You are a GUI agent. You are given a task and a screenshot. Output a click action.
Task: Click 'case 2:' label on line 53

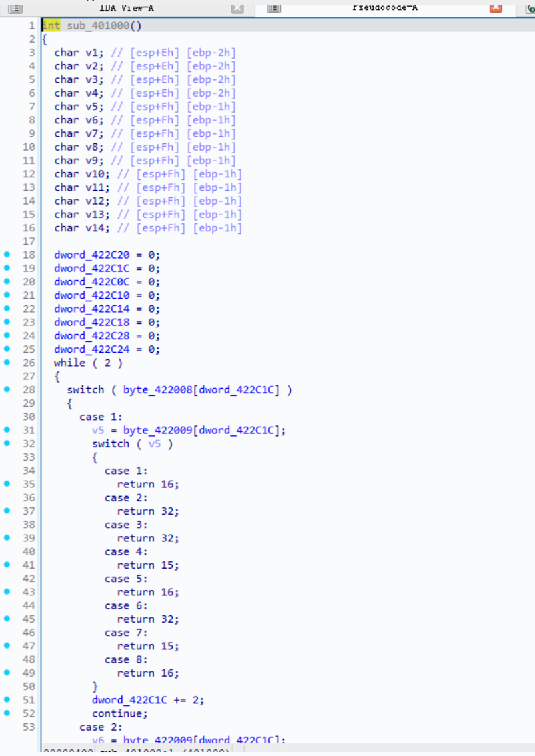click(101, 727)
